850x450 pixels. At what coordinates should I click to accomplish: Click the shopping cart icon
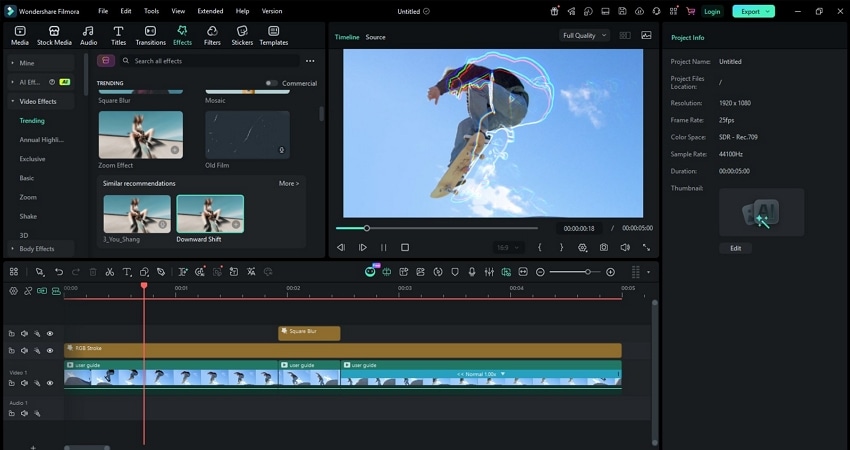[691, 11]
